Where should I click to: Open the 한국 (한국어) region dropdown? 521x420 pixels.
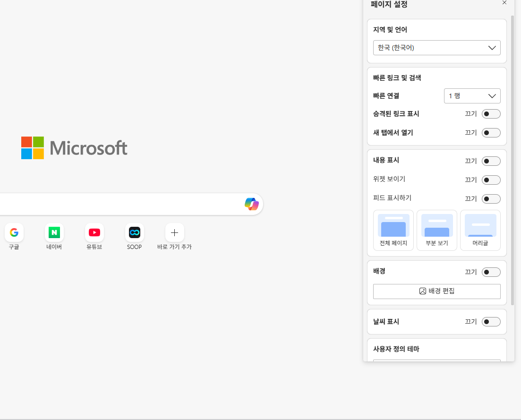[x=436, y=48]
